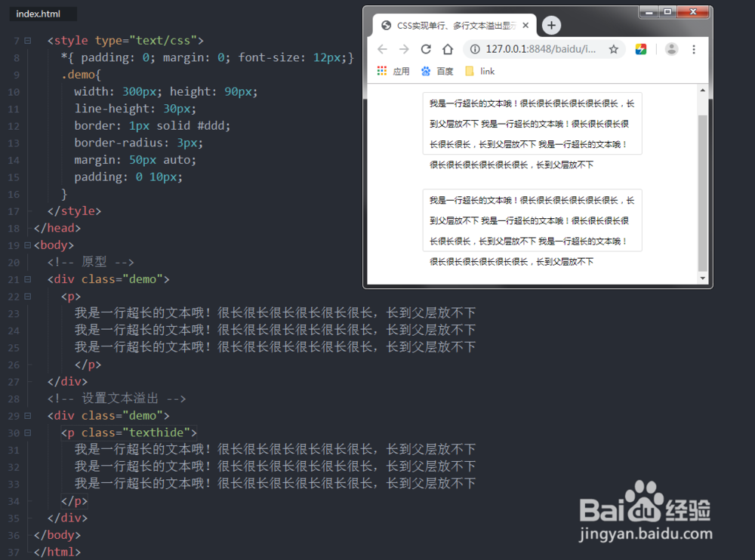Click the Chinese text on line 23
The image size is (755, 560).
pos(275,313)
